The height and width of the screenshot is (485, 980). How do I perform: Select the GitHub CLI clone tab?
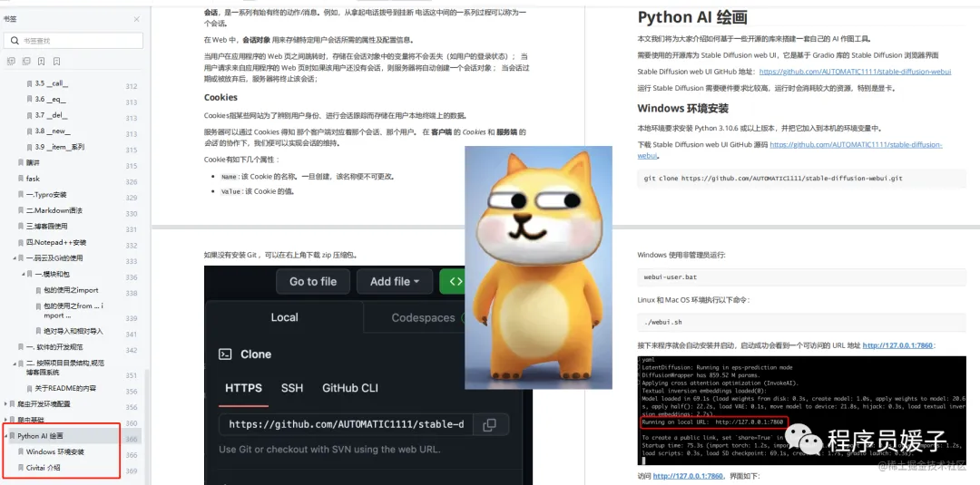[350, 388]
